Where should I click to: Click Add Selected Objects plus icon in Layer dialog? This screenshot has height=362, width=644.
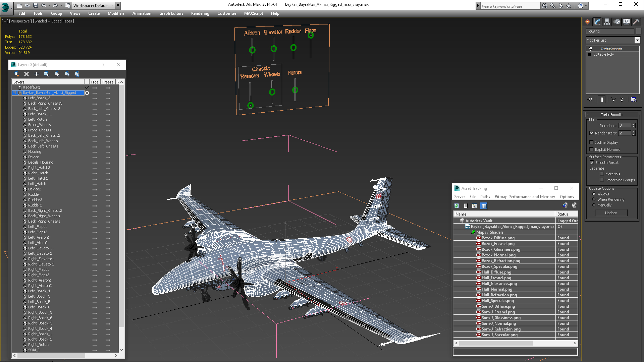coord(36,74)
